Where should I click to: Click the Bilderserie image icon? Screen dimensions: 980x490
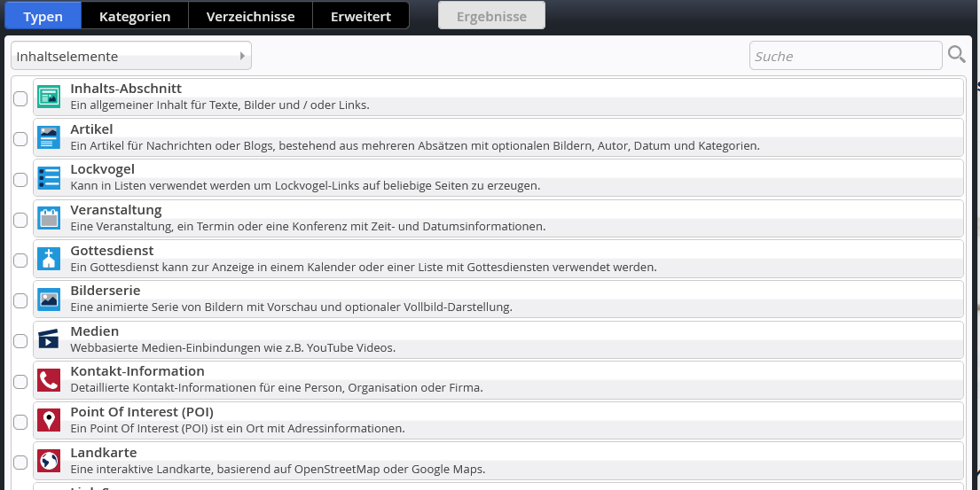pos(49,299)
